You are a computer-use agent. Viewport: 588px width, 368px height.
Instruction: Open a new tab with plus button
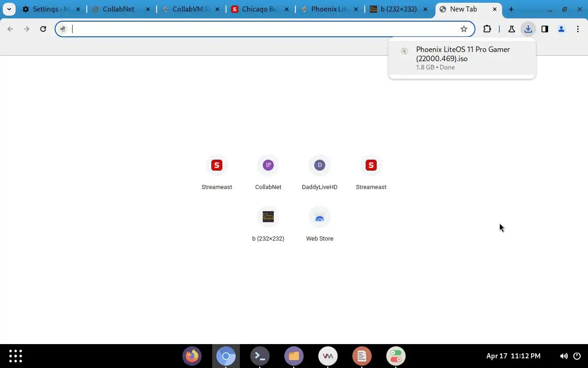(511, 9)
